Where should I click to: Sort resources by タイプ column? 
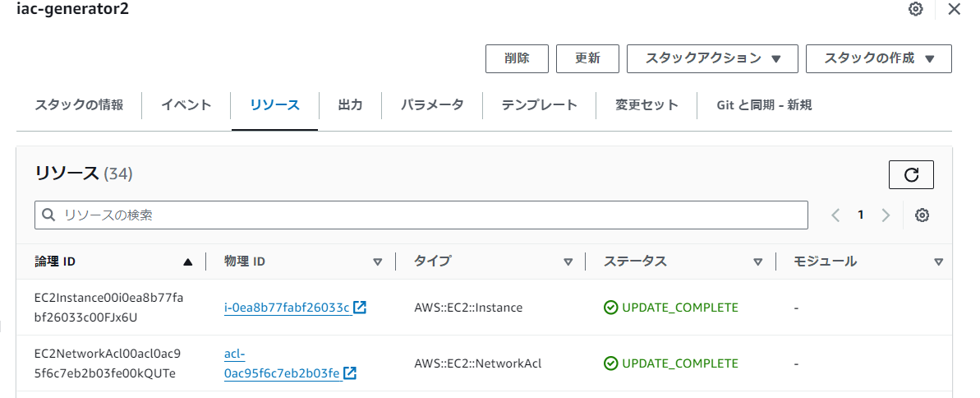[568, 262]
